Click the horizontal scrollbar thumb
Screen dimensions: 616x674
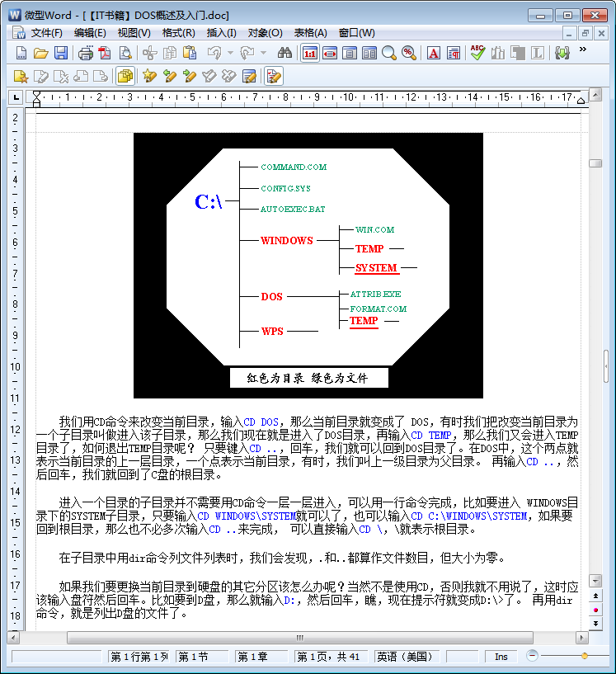coord(300,638)
